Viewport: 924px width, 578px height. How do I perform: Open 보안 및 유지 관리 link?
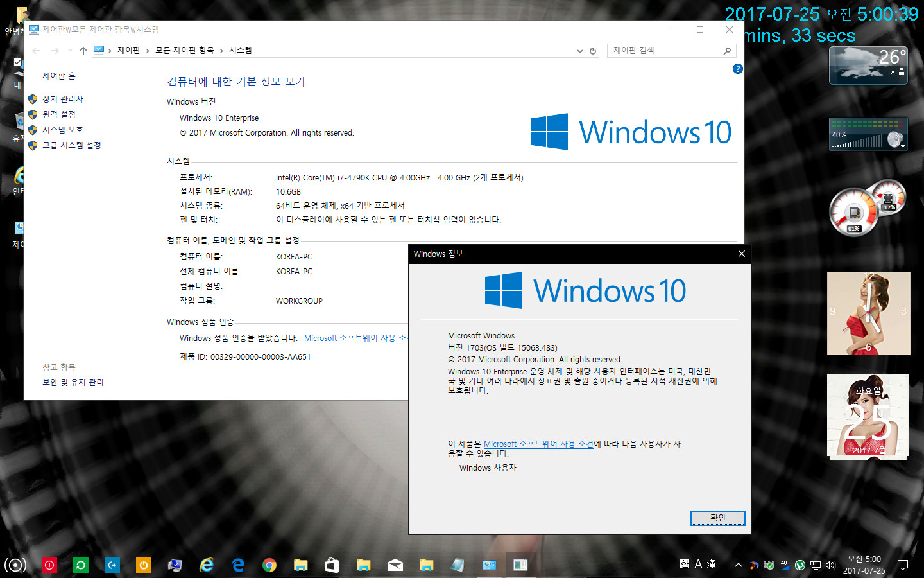click(x=73, y=382)
